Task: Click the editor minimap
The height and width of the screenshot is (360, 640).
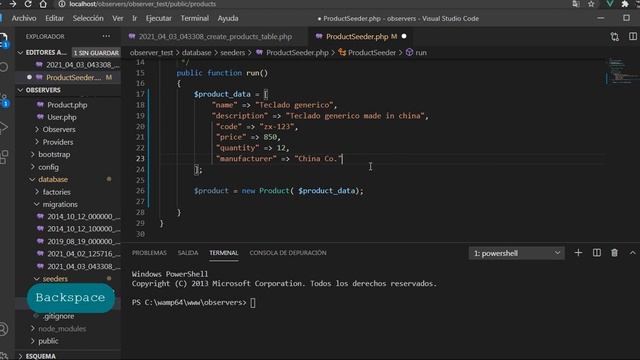Action: [622, 71]
